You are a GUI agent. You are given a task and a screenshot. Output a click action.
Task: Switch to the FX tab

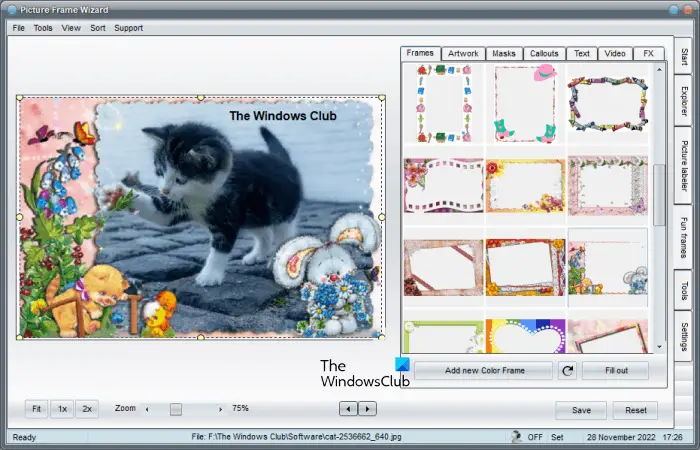coord(648,53)
